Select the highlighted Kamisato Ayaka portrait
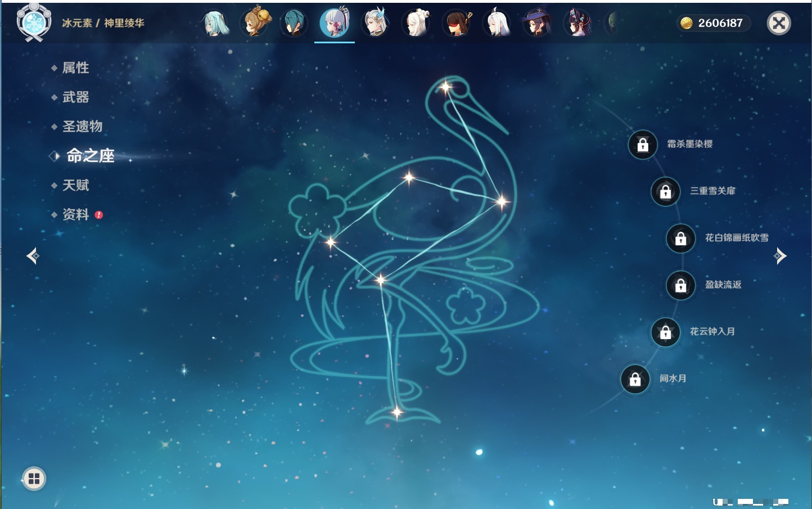Screen dimensions: 812x509 (x=335, y=23)
